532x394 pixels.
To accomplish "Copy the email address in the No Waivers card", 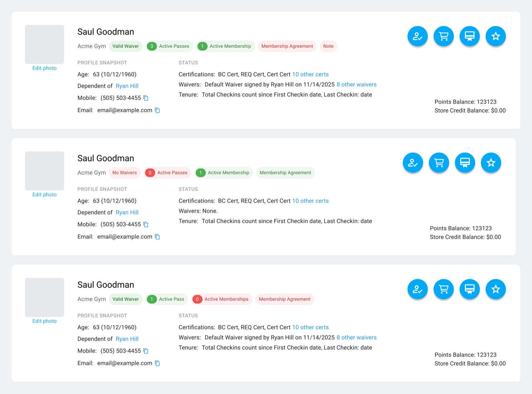I will [x=157, y=237].
